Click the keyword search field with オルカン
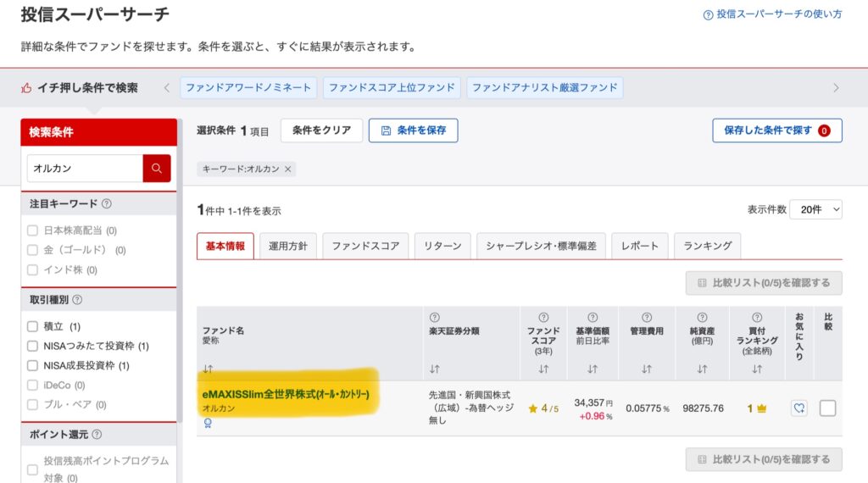This screenshot has width=868, height=483. 85,169
